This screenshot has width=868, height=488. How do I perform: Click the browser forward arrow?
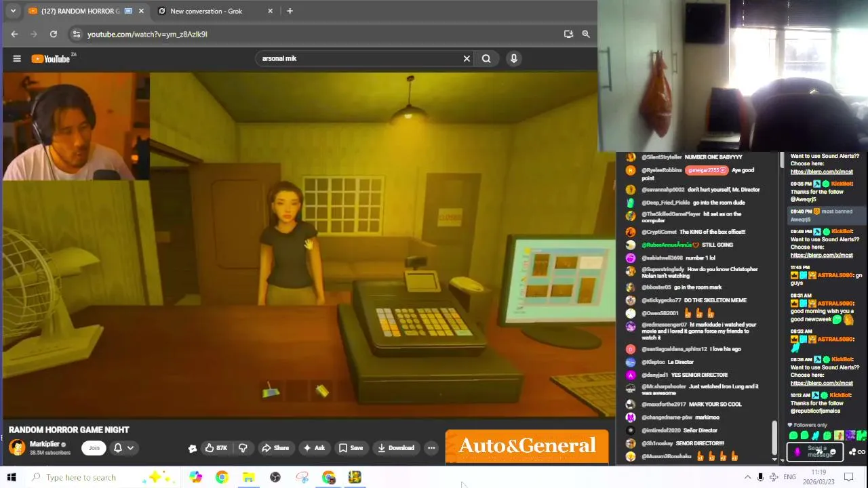coord(33,34)
